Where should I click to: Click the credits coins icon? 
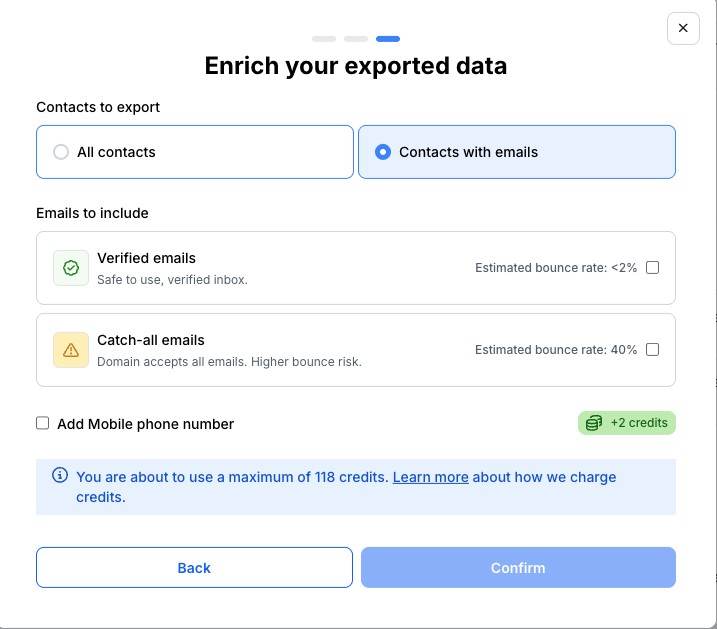click(x=594, y=423)
